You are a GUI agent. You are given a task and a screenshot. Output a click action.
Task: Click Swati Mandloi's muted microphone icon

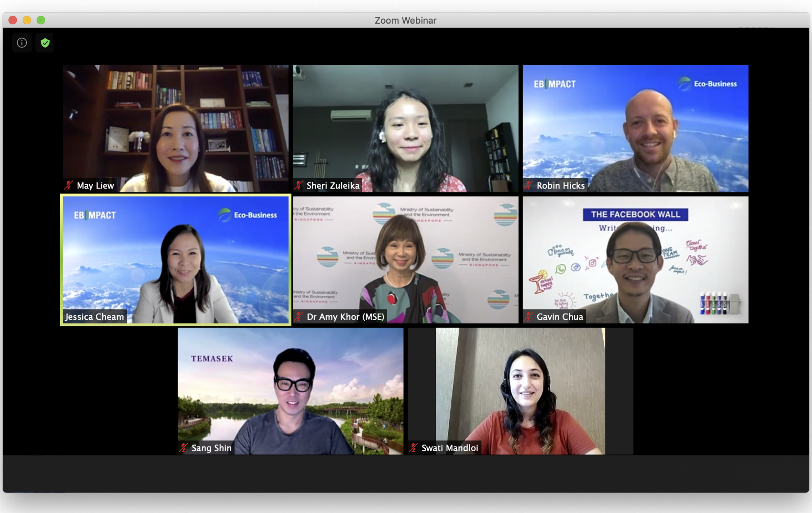click(x=413, y=448)
